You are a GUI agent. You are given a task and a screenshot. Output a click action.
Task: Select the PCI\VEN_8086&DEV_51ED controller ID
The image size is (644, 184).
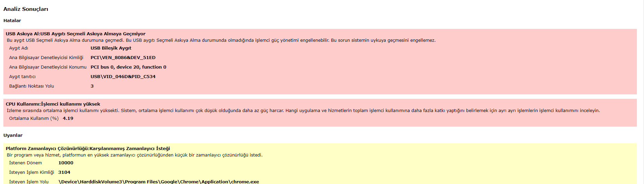click(123, 58)
